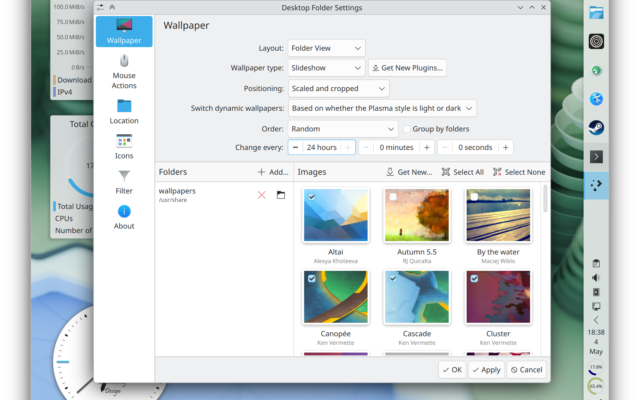Viewport: 640px width, 400px height.
Task: Increase the seconds value with plus
Action: coord(506,147)
